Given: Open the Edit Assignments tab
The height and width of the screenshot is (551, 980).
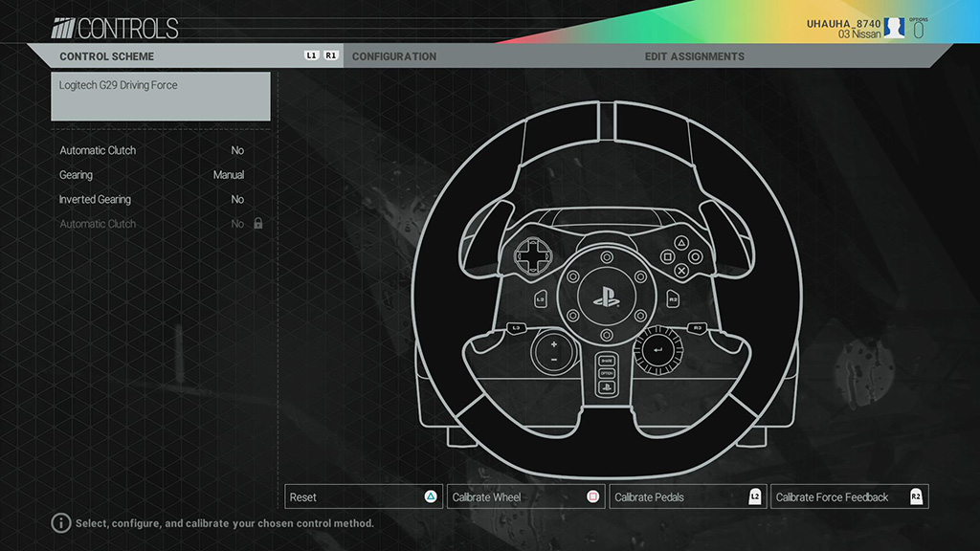Looking at the screenshot, I should pos(694,56).
